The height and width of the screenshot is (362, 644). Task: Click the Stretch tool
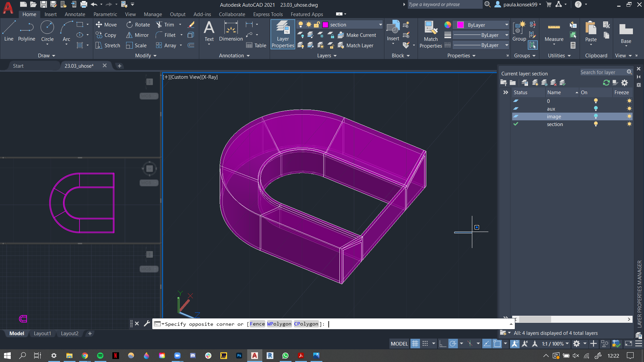[x=108, y=45]
